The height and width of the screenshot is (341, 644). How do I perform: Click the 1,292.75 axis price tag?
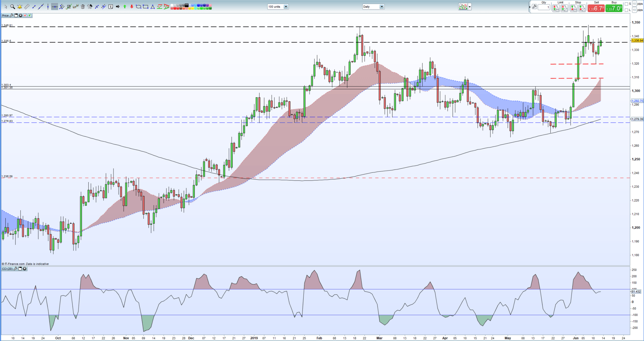click(x=637, y=101)
